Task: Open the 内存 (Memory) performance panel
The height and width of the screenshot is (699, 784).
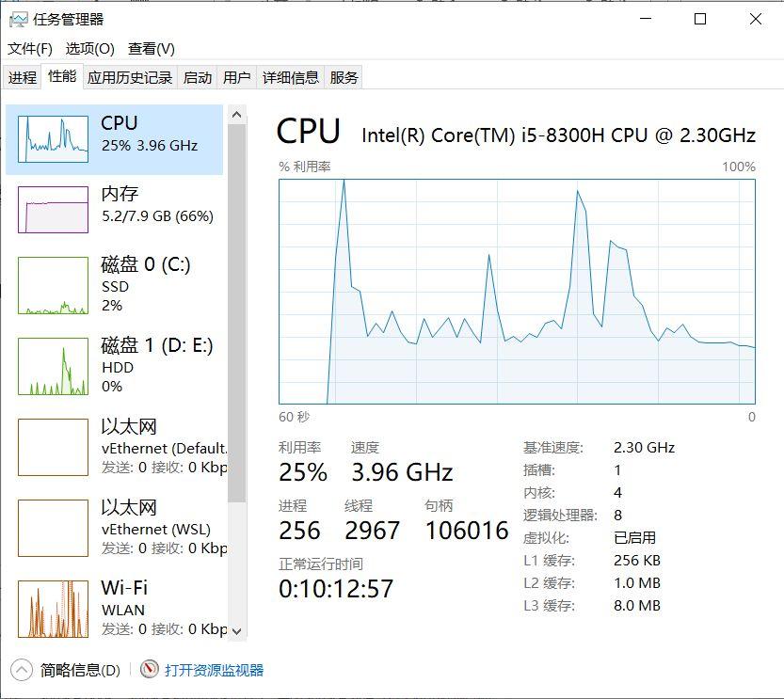Action: (x=113, y=209)
